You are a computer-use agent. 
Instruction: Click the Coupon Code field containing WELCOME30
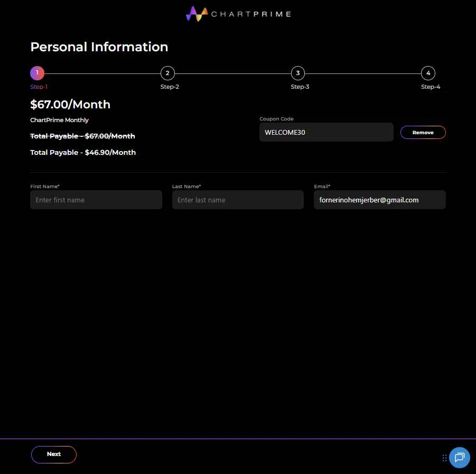(x=326, y=132)
